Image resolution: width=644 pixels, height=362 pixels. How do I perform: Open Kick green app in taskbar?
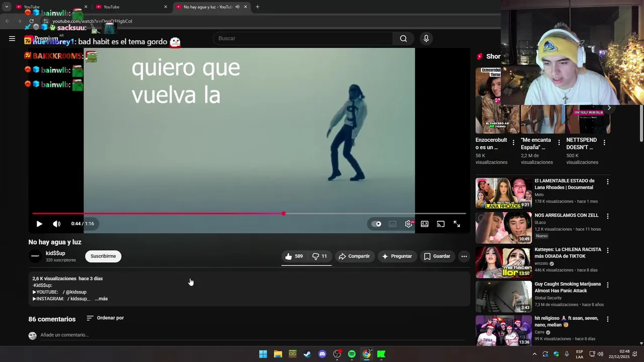(x=381, y=354)
